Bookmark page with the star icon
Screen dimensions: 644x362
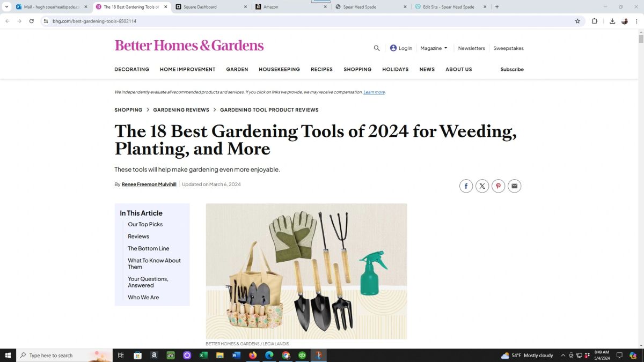[x=577, y=21]
